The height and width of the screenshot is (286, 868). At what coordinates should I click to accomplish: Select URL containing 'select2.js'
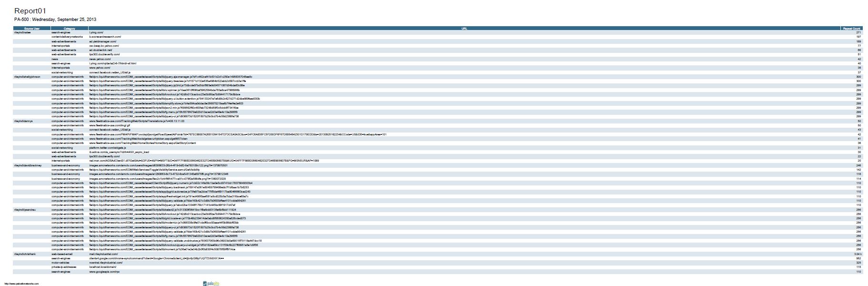[162, 210]
